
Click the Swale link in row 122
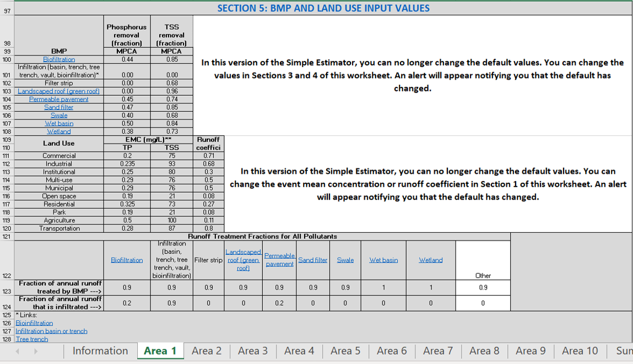tap(345, 260)
